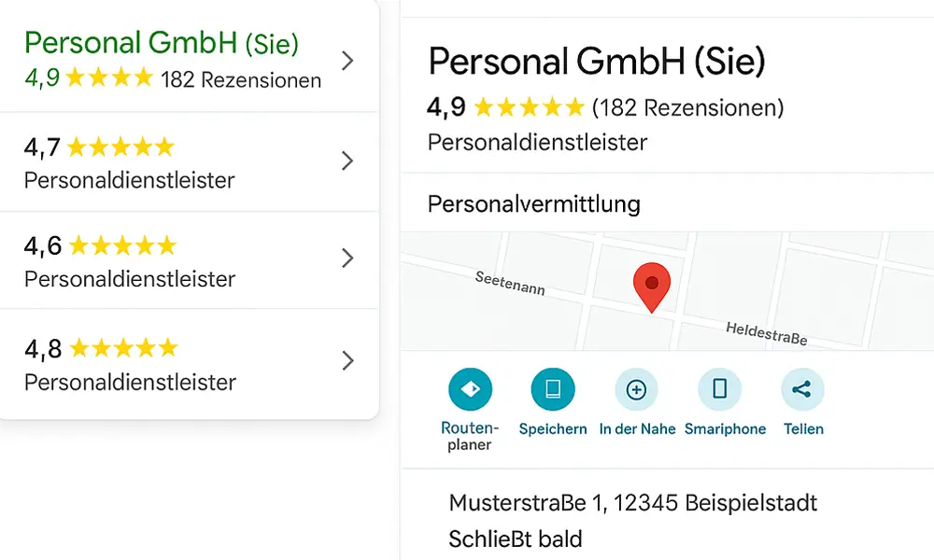Click 182 Rezensionen in the left list
Viewport: 934px width, 560px height.
coord(241,80)
